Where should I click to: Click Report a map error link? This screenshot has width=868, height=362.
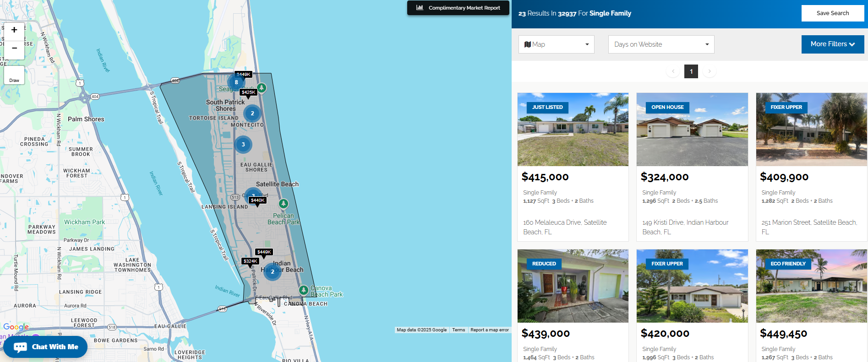tap(490, 330)
